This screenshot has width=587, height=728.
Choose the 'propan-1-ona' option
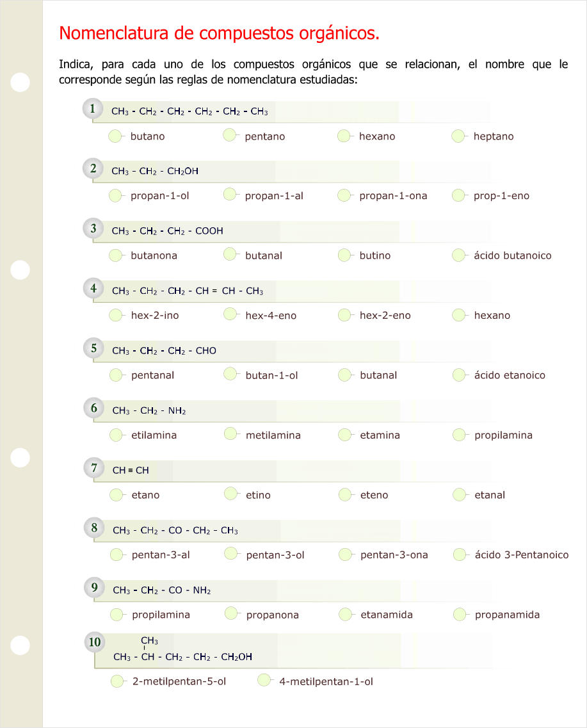point(344,195)
